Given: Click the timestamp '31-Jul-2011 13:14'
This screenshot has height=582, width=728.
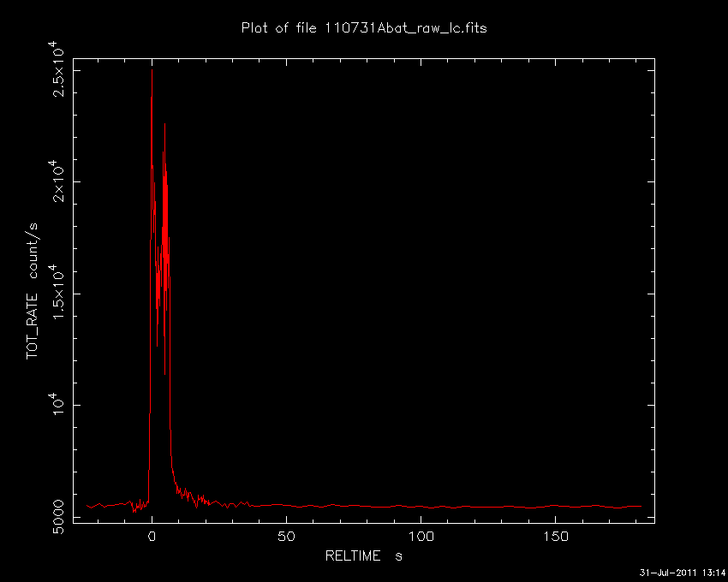Looking at the screenshot, I should click(682, 573).
